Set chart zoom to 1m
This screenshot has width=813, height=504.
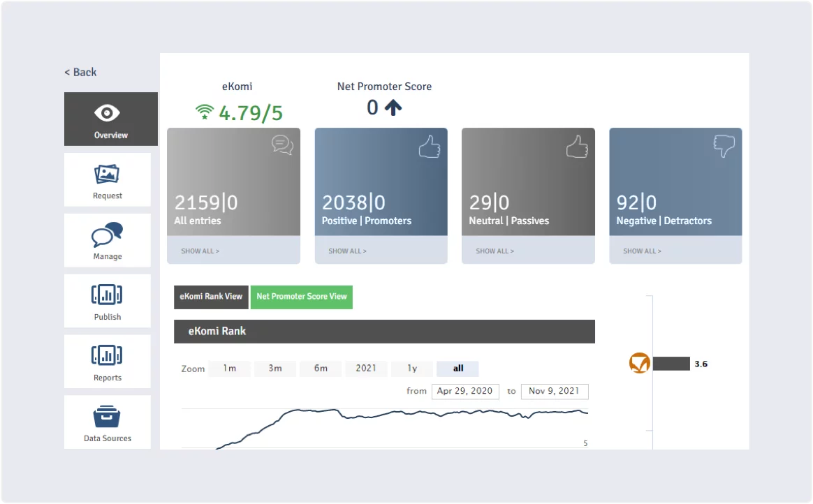tap(229, 369)
